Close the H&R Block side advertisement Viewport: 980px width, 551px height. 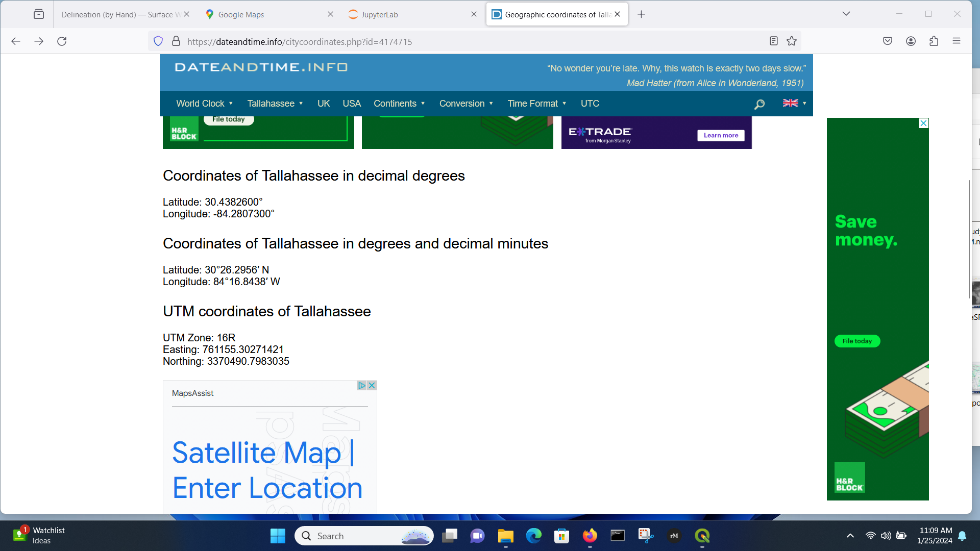click(x=923, y=123)
